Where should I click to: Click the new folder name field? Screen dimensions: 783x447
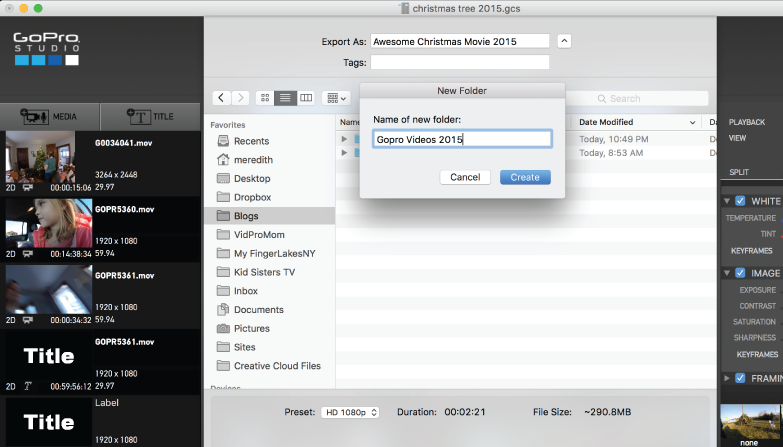click(x=462, y=139)
